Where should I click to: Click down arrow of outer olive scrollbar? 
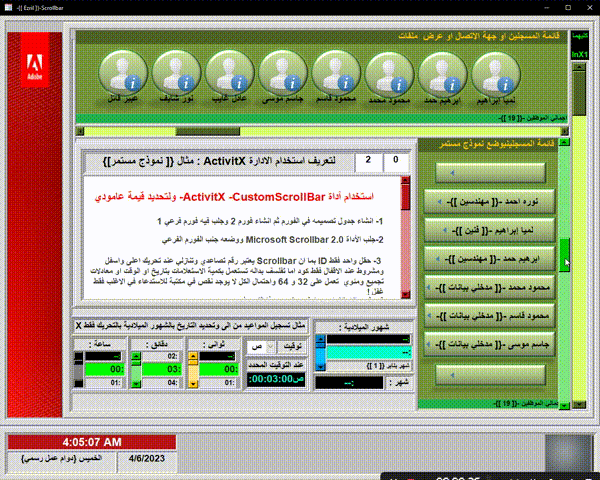click(x=579, y=404)
